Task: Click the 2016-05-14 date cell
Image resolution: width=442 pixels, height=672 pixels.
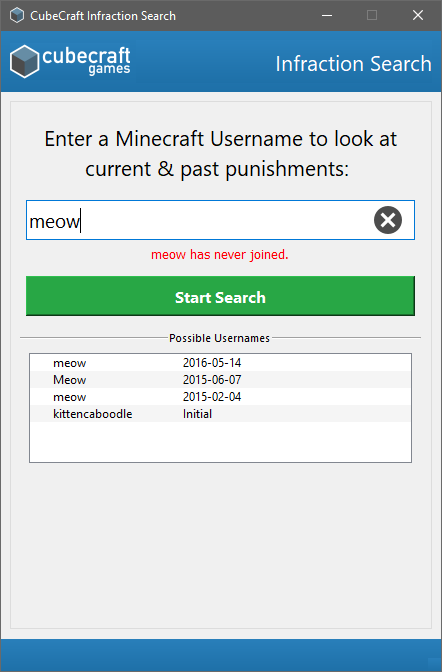Action: (x=212, y=363)
